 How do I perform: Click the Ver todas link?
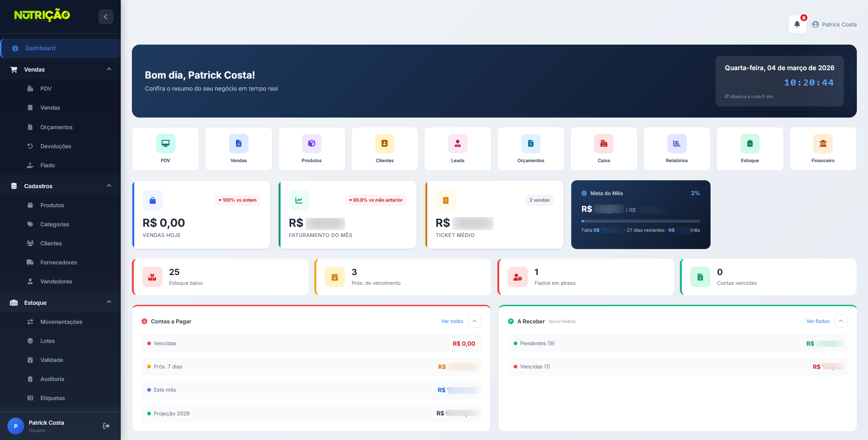pos(452,321)
